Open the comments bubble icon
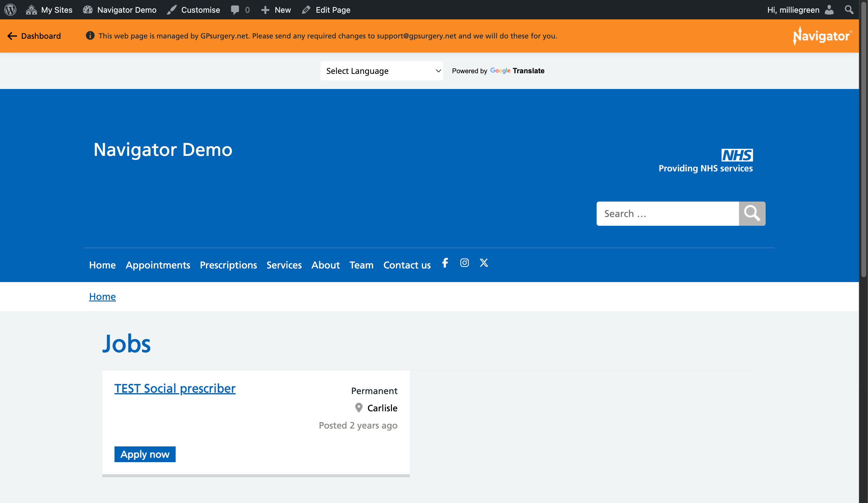 (x=235, y=10)
